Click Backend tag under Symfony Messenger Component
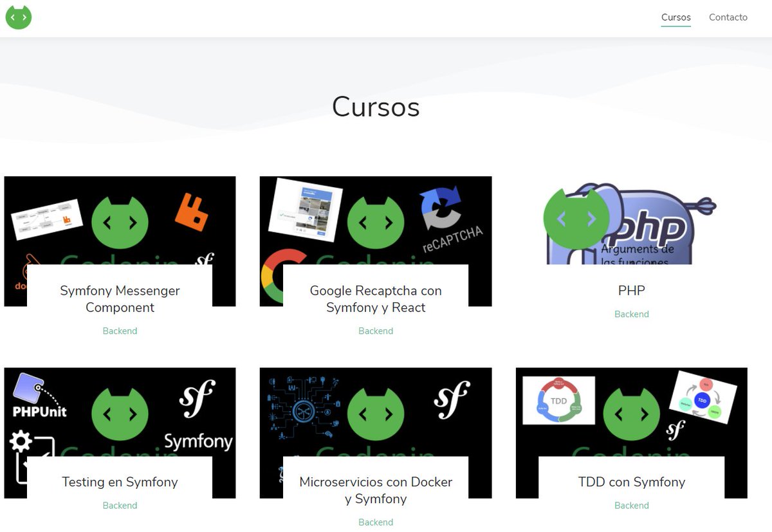The image size is (772, 532). [x=120, y=331]
